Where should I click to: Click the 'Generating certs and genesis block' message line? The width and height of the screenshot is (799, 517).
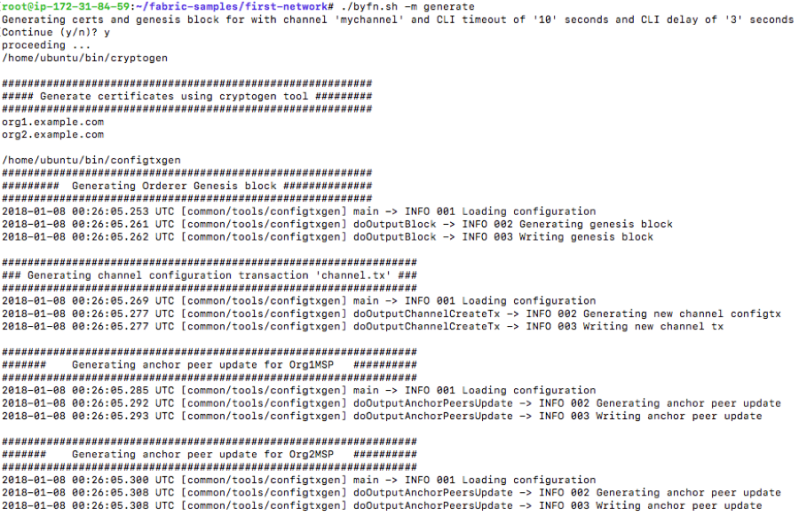coord(398,19)
